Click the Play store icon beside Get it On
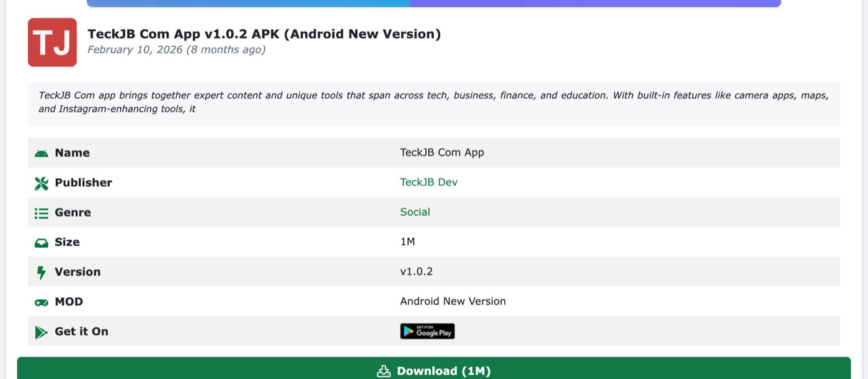This screenshot has height=379, width=868. pyautogui.click(x=41, y=332)
